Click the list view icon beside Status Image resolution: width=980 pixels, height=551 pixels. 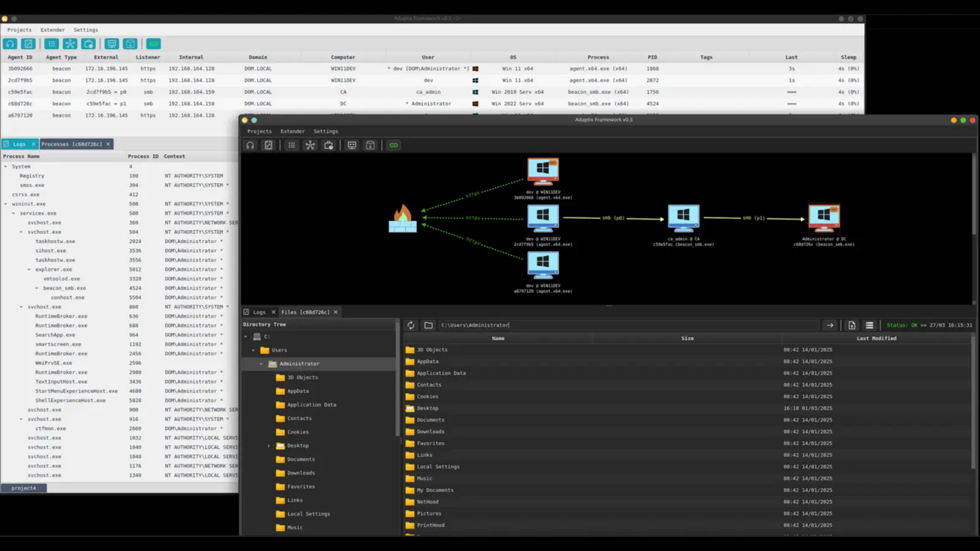pos(869,325)
